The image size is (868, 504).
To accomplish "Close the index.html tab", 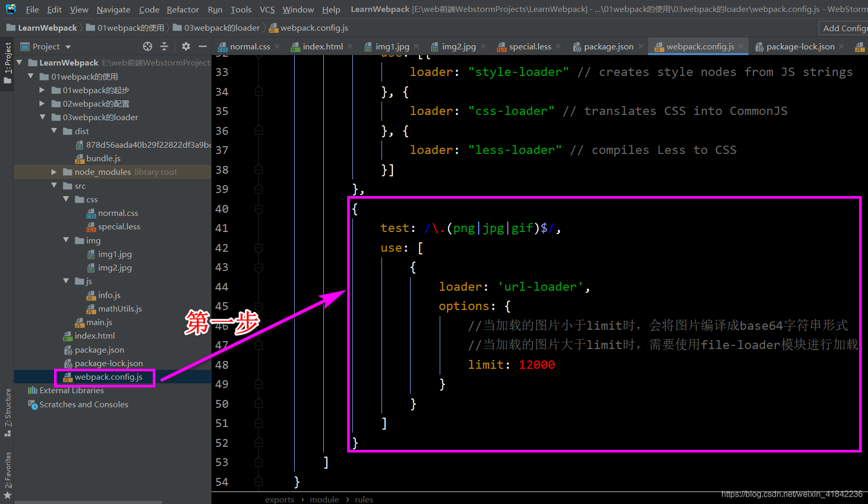I will 350,46.
